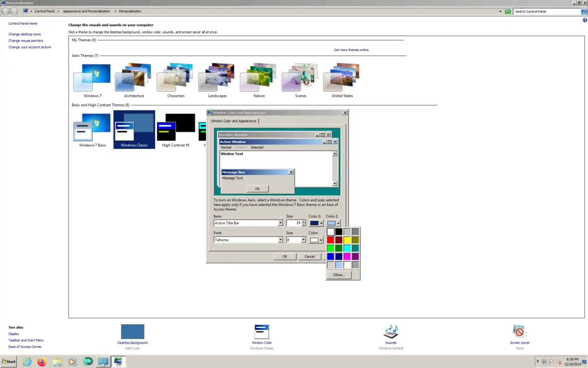Click the Cancel button in the dialog
Screen dimensions: 588x368
tap(309, 256)
